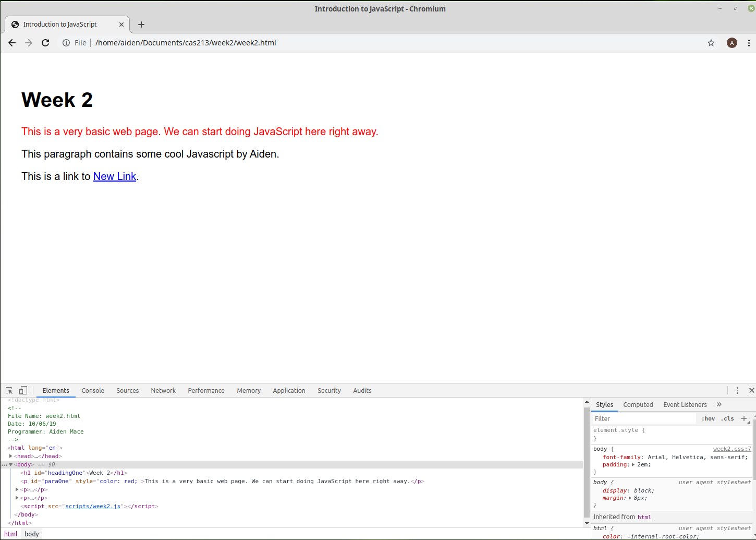
Task: Follow the New Link hyperlink
Action: [114, 176]
